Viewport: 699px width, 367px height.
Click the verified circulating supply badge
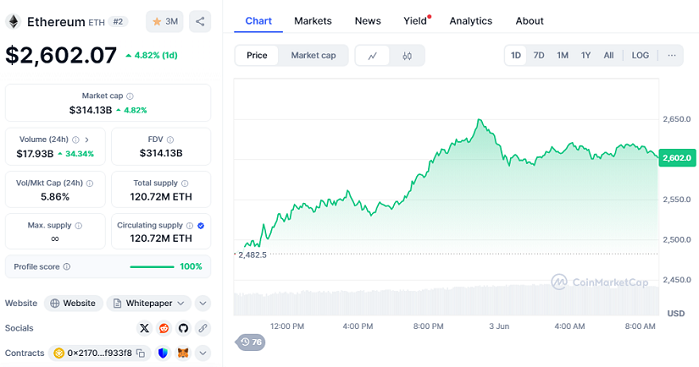201,226
